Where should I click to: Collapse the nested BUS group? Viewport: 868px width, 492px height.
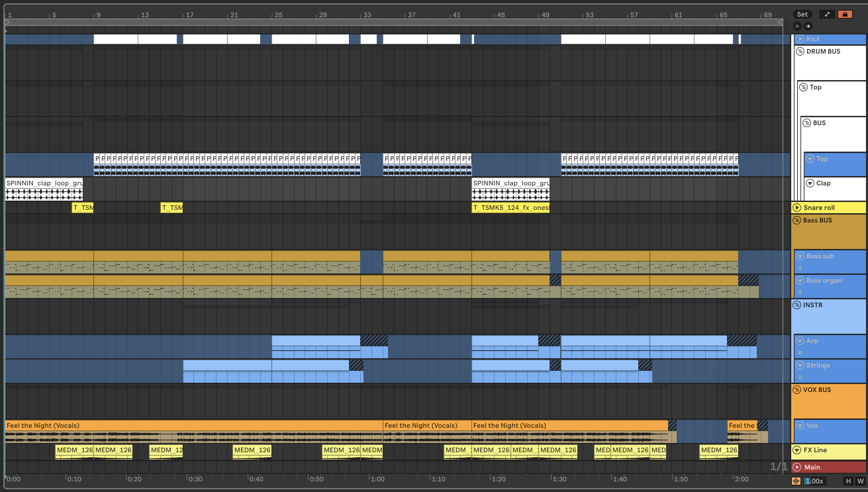807,123
